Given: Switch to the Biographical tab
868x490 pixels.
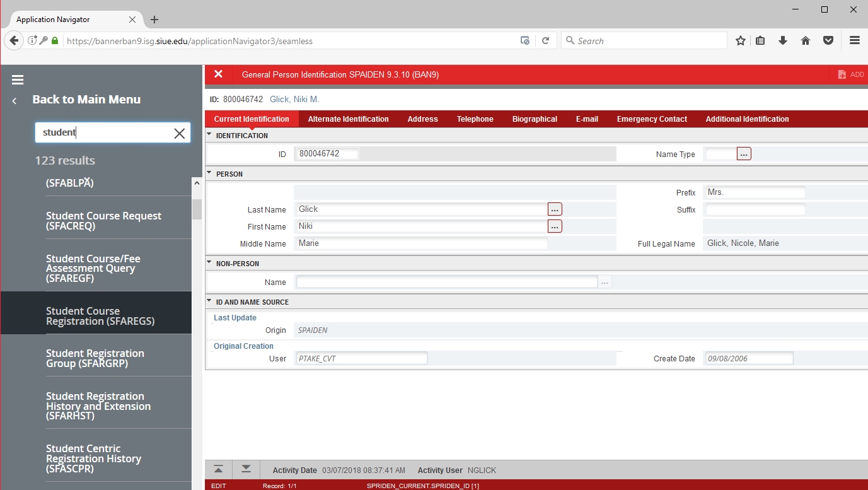Looking at the screenshot, I should [x=535, y=119].
